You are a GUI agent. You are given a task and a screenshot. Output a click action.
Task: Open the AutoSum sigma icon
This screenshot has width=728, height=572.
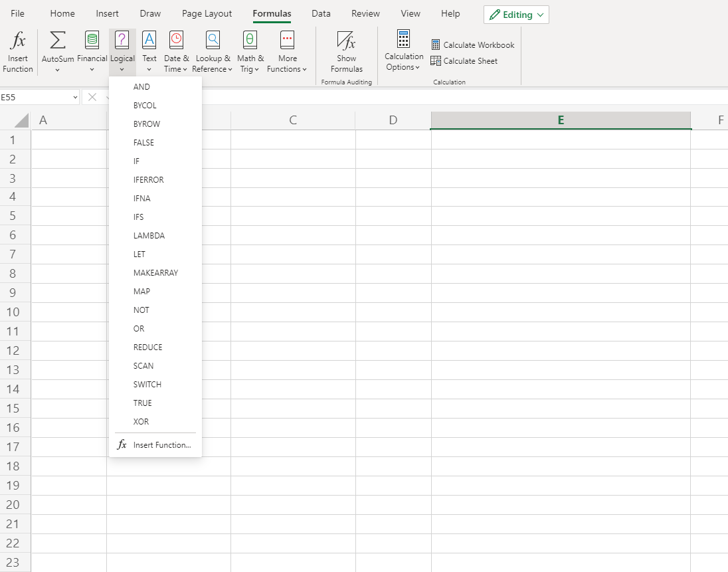tap(58, 41)
